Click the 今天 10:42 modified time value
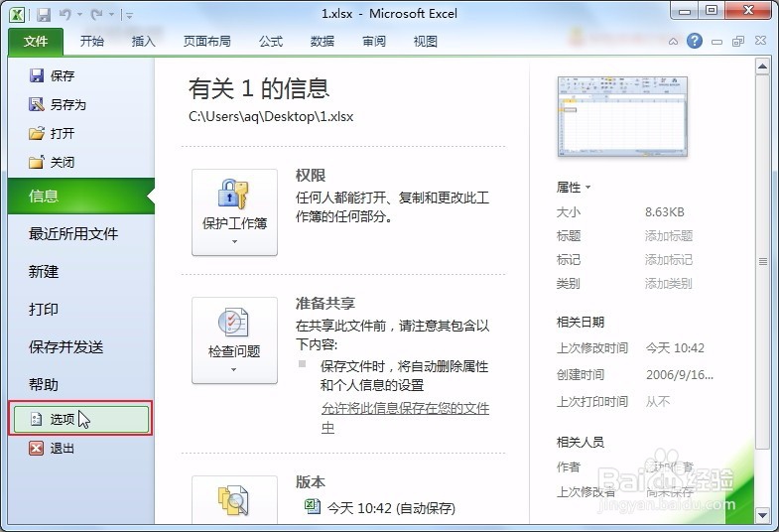Screen dimensions: 779x532 pos(675,348)
